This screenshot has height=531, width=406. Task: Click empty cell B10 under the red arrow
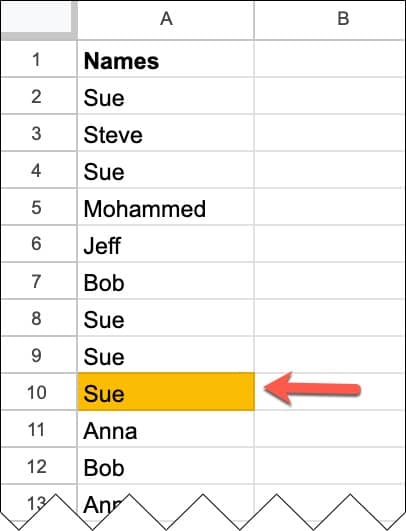(x=330, y=391)
